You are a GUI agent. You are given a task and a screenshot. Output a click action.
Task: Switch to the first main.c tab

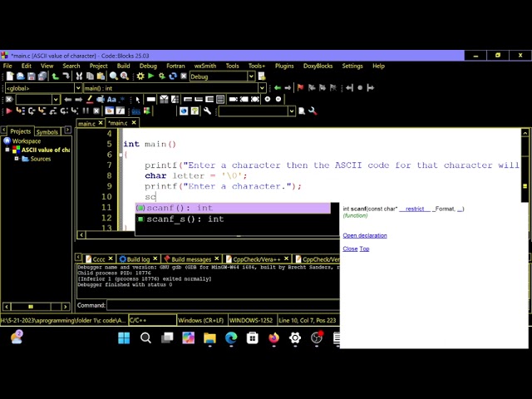pos(86,123)
